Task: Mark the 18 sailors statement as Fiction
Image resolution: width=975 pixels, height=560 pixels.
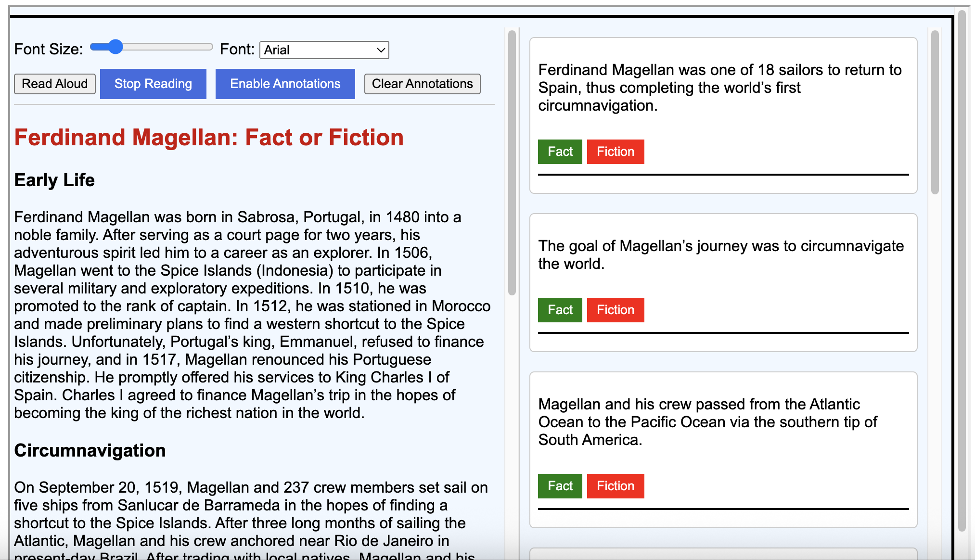Action: coord(615,152)
